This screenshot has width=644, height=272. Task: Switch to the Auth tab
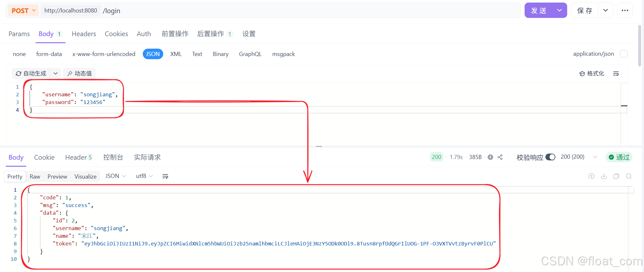[144, 34]
